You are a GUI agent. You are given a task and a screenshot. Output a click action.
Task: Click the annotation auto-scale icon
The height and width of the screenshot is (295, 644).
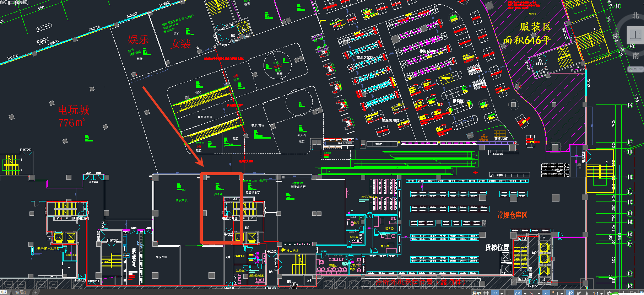tap(579, 293)
